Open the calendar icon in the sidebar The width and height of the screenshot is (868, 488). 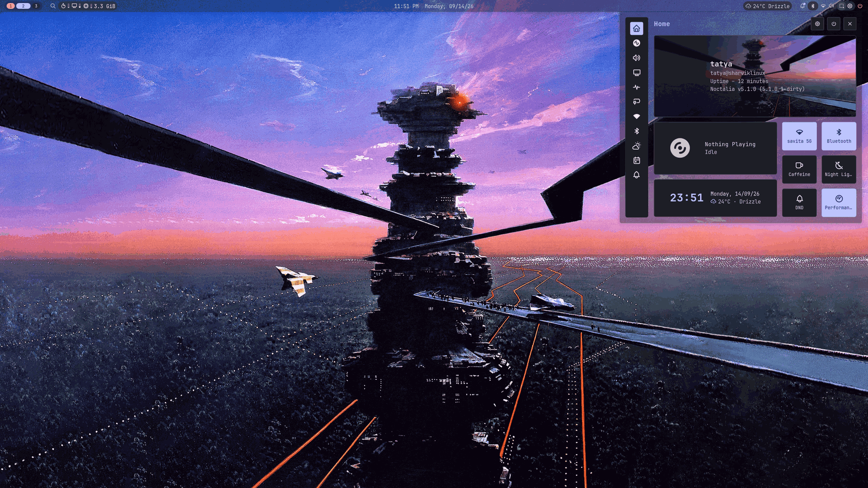(636, 160)
